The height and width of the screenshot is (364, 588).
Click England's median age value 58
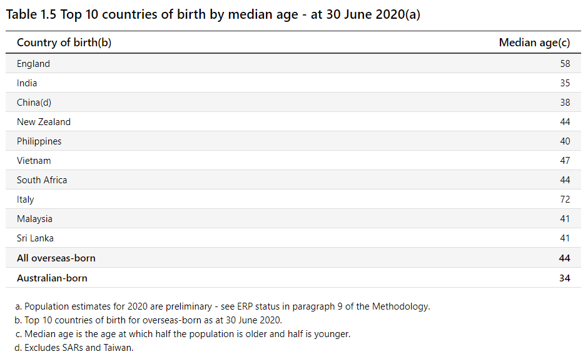(565, 64)
